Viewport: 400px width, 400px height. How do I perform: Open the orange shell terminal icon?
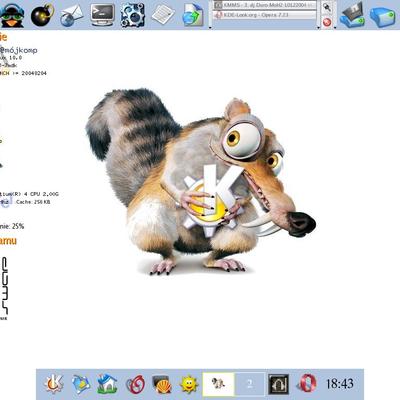click(x=162, y=384)
